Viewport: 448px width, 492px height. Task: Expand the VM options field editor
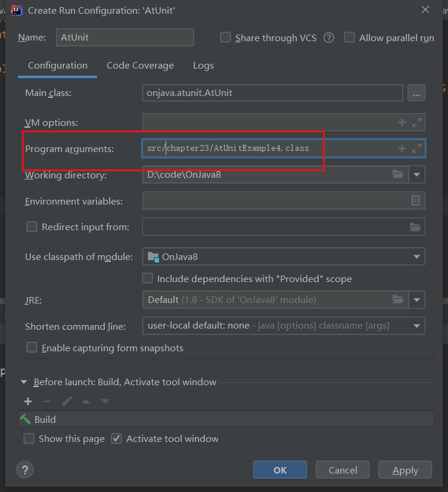[416, 122]
